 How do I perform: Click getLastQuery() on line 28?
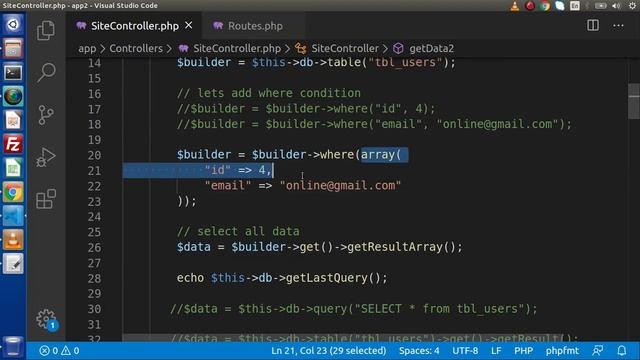(333, 278)
